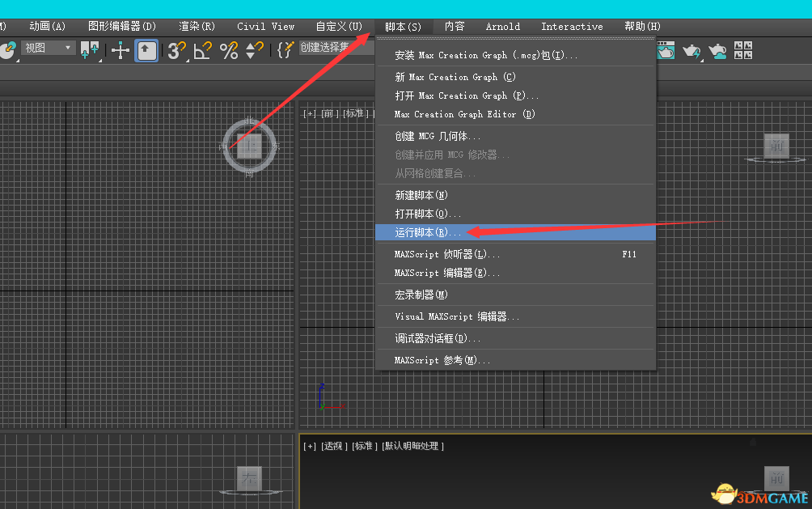
Task: Enable the Angle Snap toggle
Action: point(202,50)
